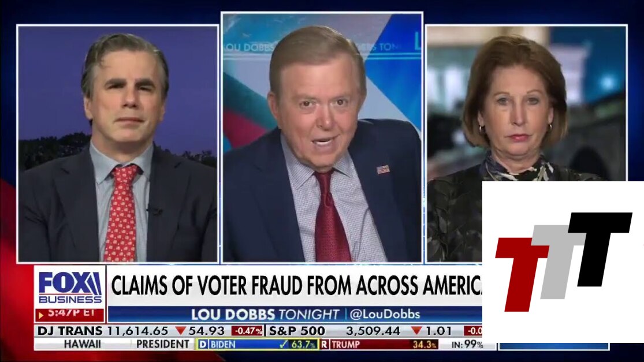Click the Biden 63.7% result bar

[x=258, y=344]
